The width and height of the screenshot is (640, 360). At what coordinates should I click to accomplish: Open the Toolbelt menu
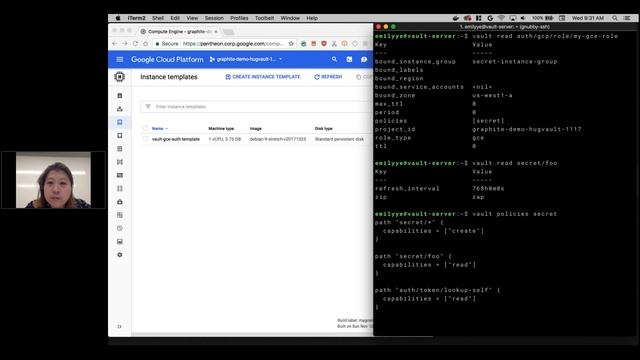point(264,18)
